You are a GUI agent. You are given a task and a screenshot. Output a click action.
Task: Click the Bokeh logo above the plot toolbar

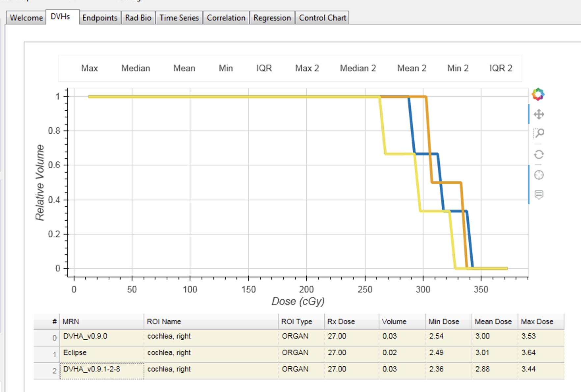tap(538, 94)
